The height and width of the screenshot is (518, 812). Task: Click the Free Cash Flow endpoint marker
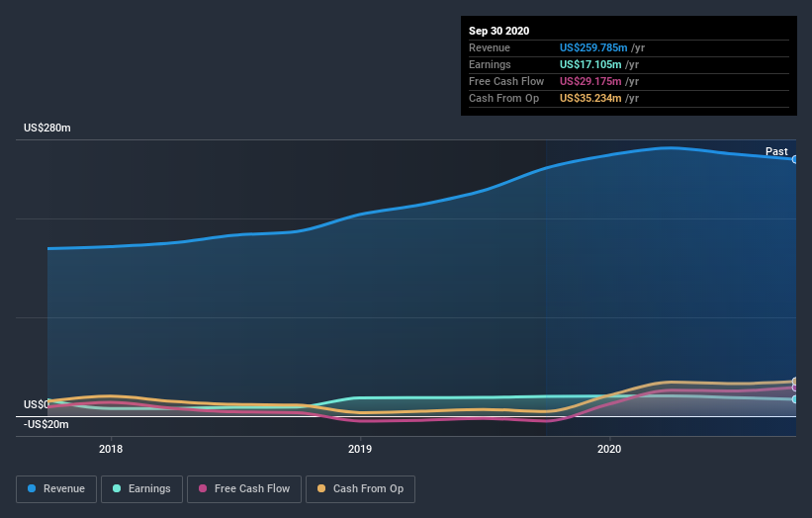point(795,388)
